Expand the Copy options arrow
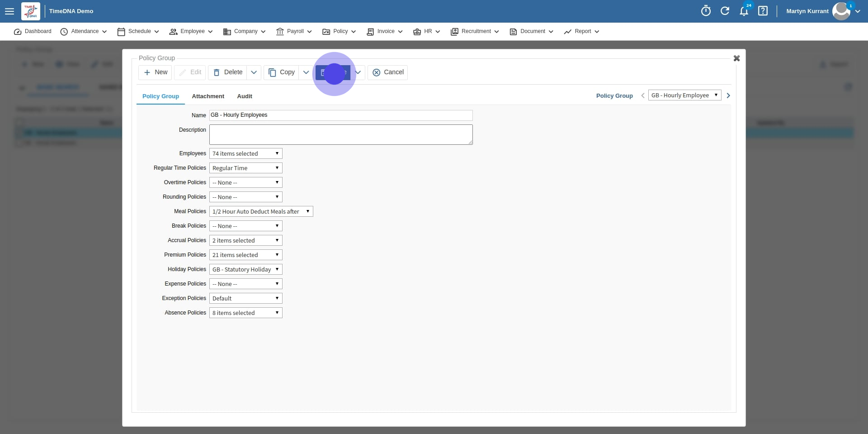868x434 pixels. [x=306, y=72]
